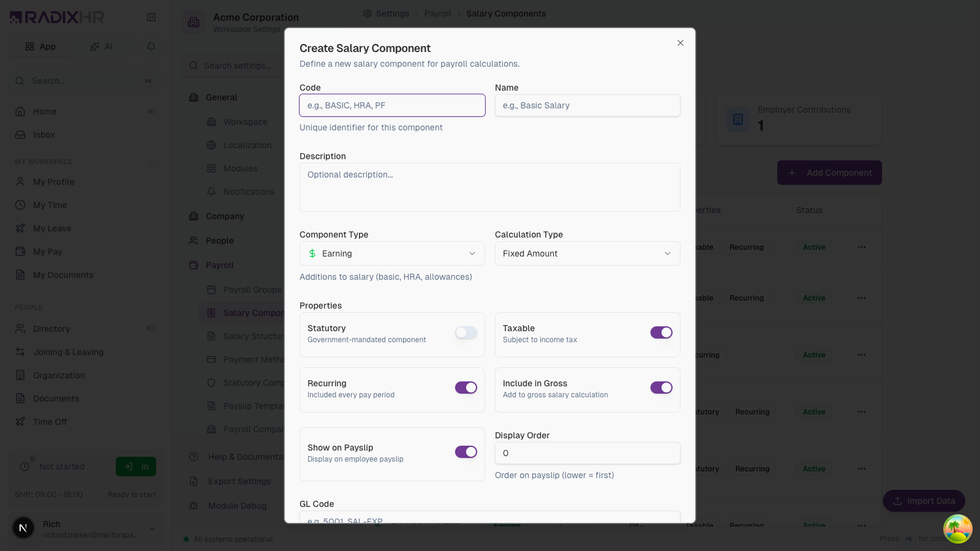Toggle Include in Gross switch
Image resolution: width=980 pixels, height=551 pixels.
[661, 388]
